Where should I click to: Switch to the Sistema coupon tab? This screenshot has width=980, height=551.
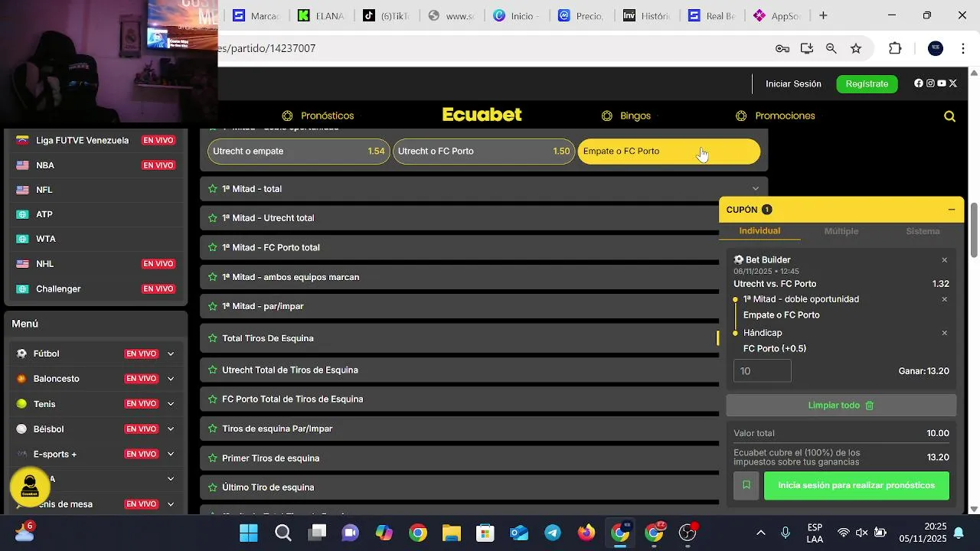pyautogui.click(x=923, y=231)
